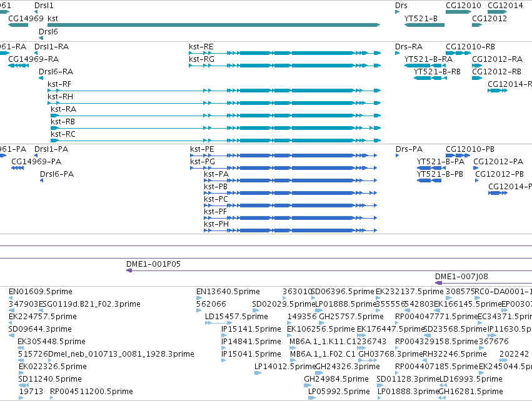Click the EK224757.5prime EST label
Screen dimensions: 532x401
pyautogui.click(x=43, y=317)
